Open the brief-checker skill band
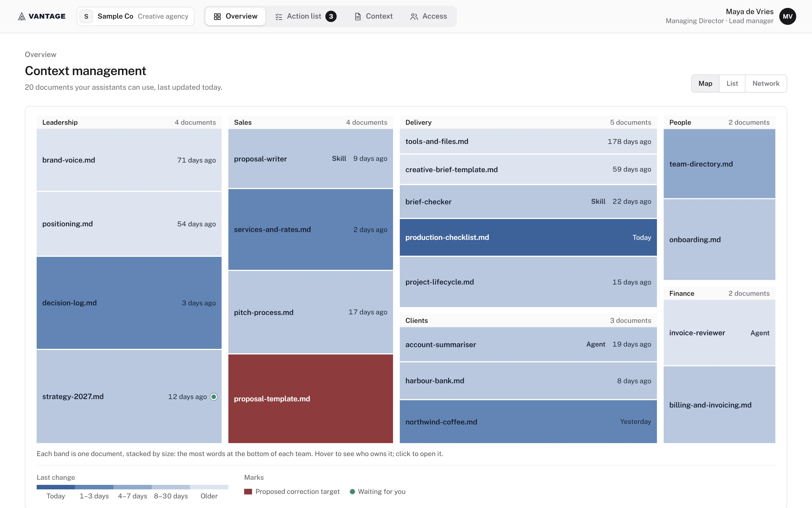This screenshot has height=508, width=812. [528, 202]
